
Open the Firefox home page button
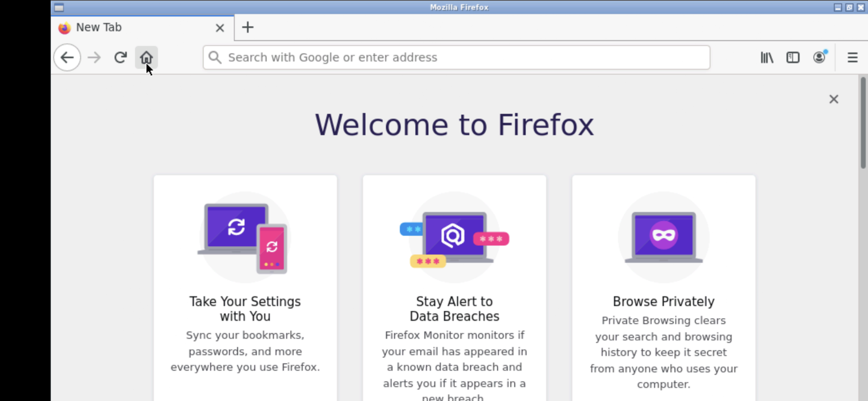point(146,58)
